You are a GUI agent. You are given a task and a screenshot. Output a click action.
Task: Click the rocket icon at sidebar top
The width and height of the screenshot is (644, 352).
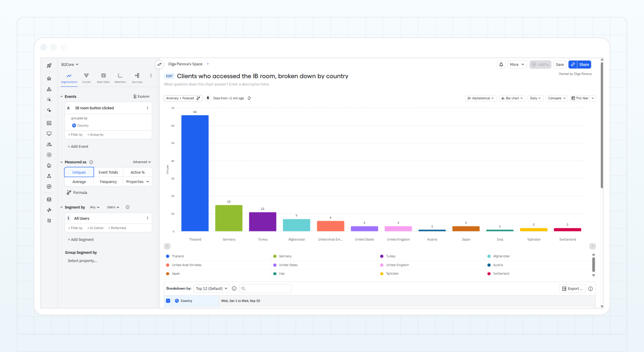49,65
